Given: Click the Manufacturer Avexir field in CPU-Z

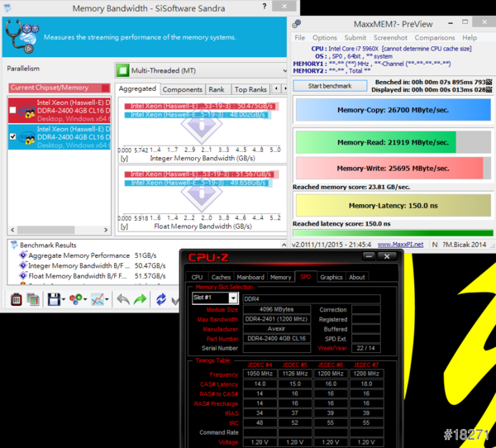Looking at the screenshot, I should 276,329.
